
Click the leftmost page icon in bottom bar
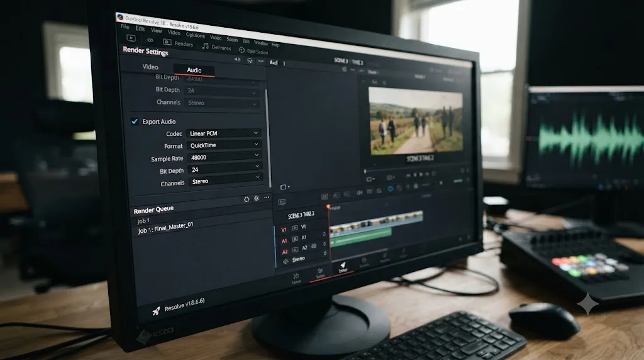point(296,276)
